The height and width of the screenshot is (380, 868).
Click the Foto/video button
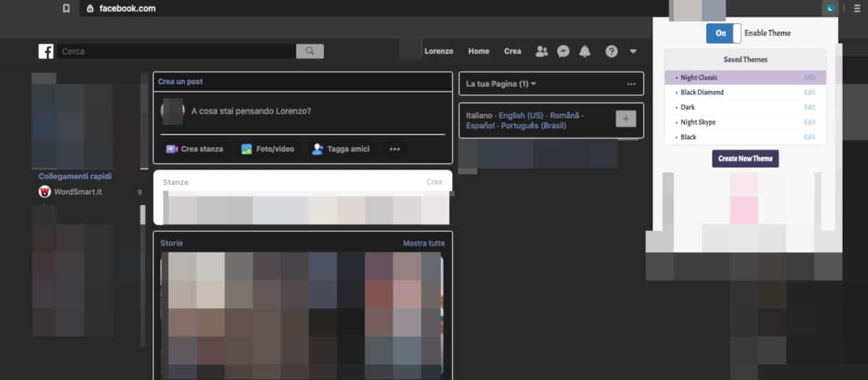coord(268,149)
